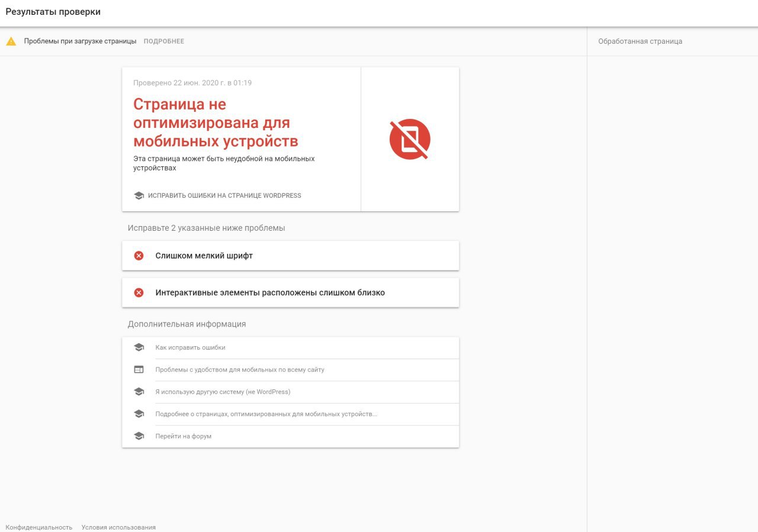Click the yellow warning triangle icon

click(11, 41)
